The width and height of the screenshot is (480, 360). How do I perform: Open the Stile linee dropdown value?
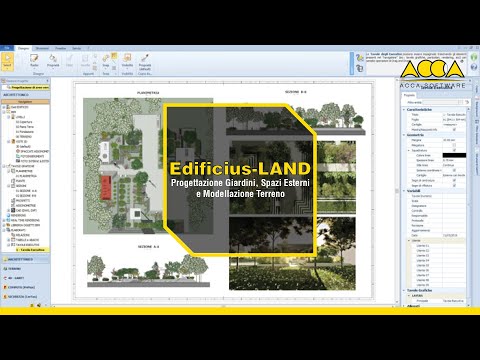click(x=454, y=165)
